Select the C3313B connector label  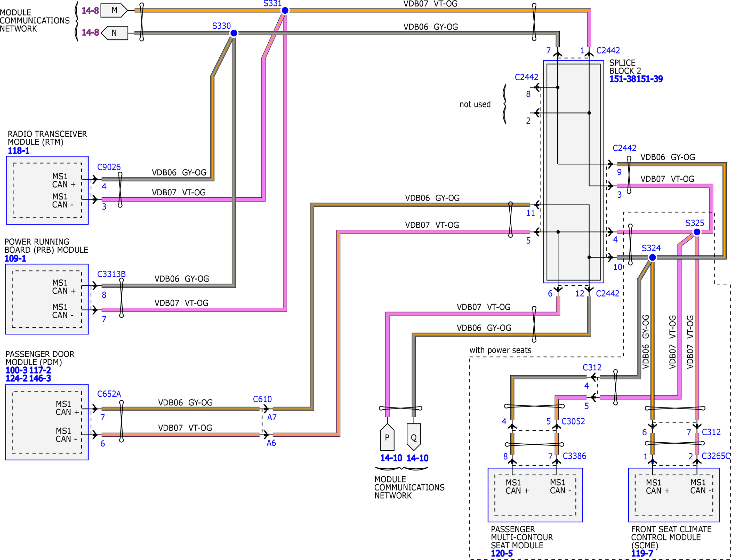(x=111, y=274)
